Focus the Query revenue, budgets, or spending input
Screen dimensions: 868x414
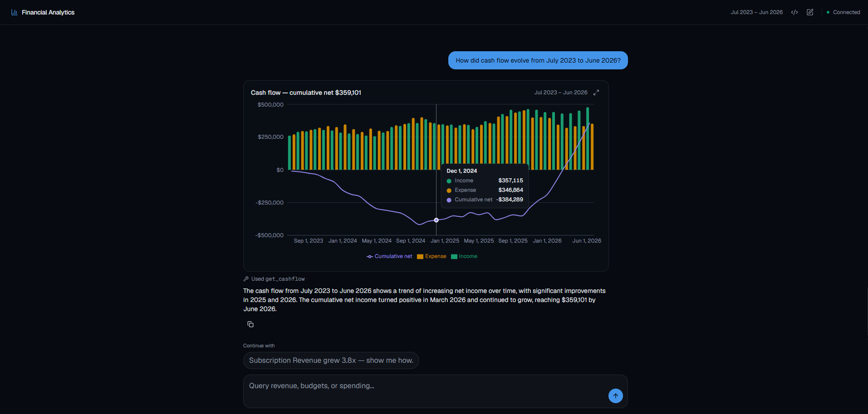coord(436,391)
